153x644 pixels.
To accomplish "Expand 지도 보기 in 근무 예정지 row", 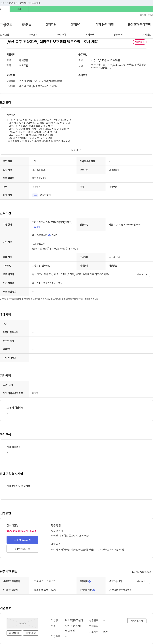I will click(142, 274).
